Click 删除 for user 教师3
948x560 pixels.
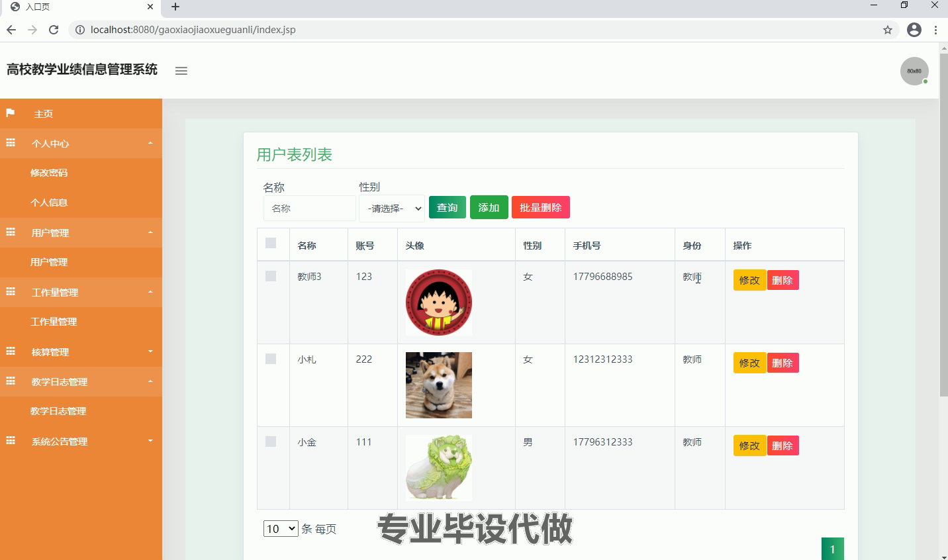[x=782, y=280]
